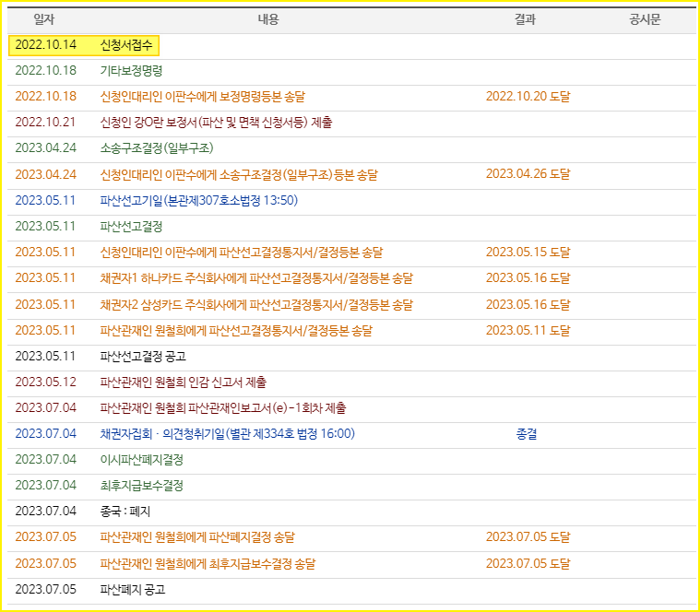The height and width of the screenshot is (612, 700).
Task: Click the 종국 : 폐지 entry
Action: click(125, 512)
